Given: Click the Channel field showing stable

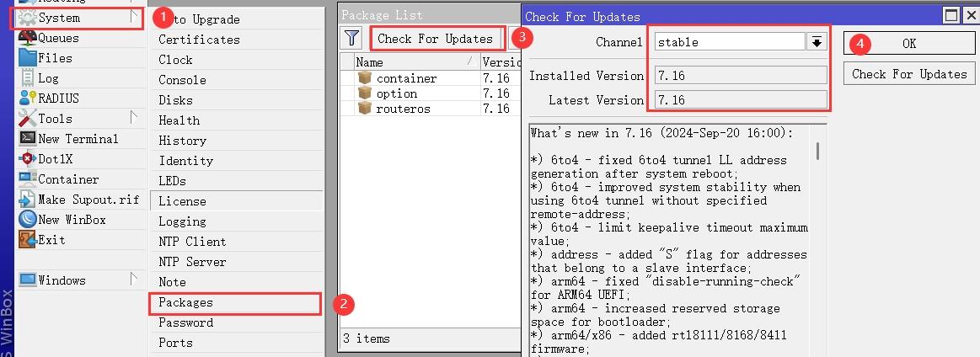Looking at the screenshot, I should [730, 42].
